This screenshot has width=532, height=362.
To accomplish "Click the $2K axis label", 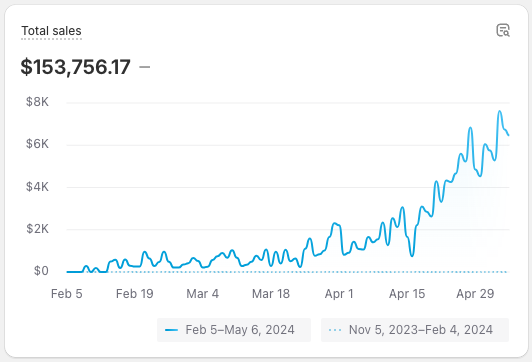I will 37,229.
